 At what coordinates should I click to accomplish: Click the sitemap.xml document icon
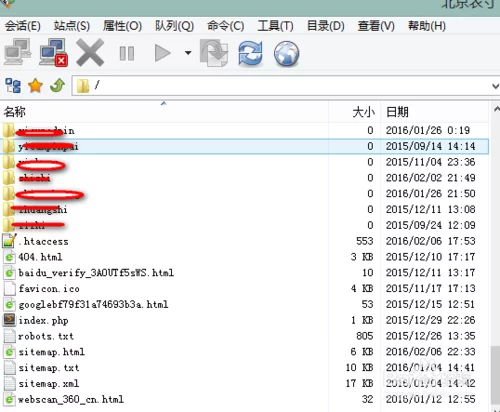click(x=10, y=383)
